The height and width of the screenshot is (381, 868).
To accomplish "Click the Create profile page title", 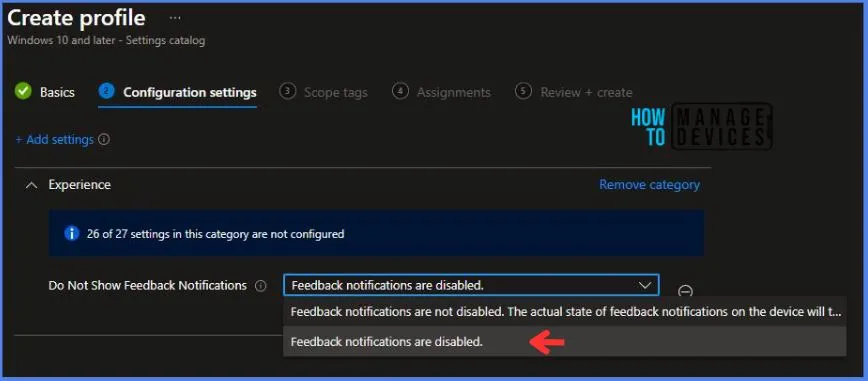I will (76, 18).
